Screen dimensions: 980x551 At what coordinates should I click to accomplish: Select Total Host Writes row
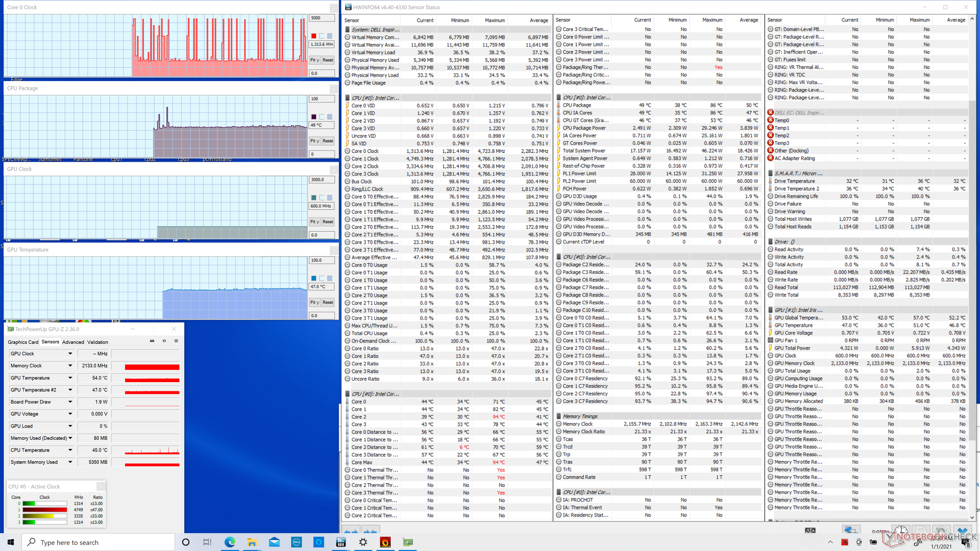867,219
